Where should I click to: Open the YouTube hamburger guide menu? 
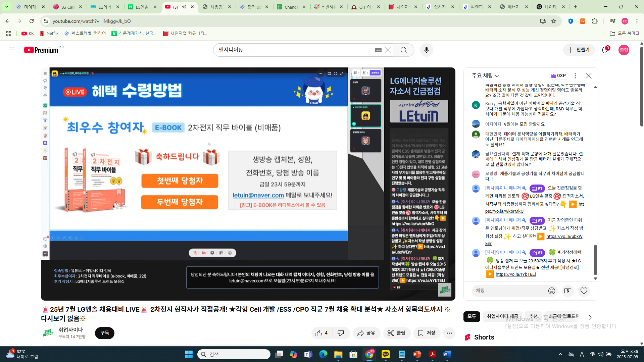(x=12, y=50)
